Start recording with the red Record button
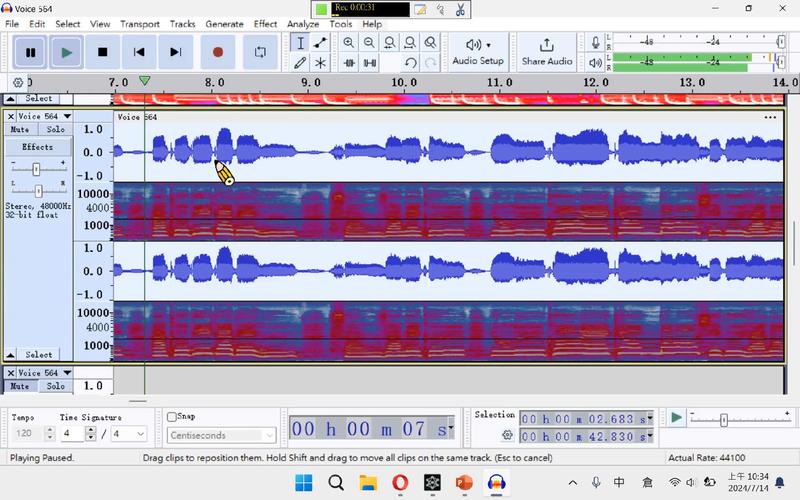 (x=218, y=52)
